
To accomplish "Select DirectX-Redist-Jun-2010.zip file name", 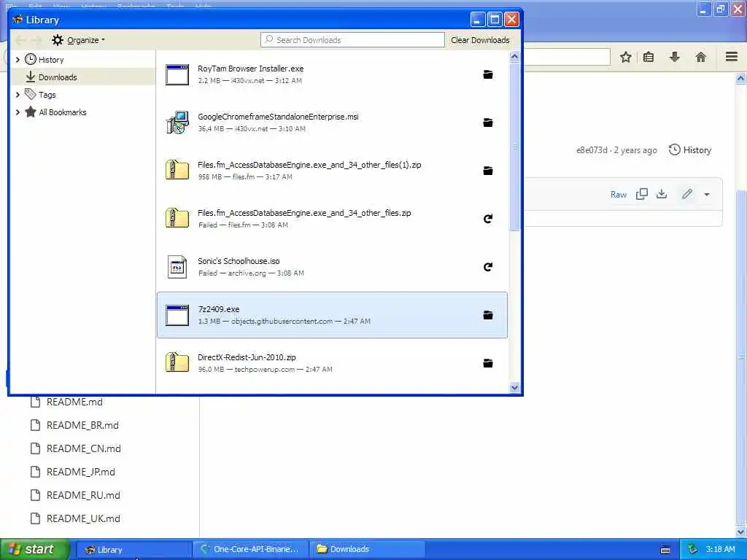I will click(x=247, y=357).
